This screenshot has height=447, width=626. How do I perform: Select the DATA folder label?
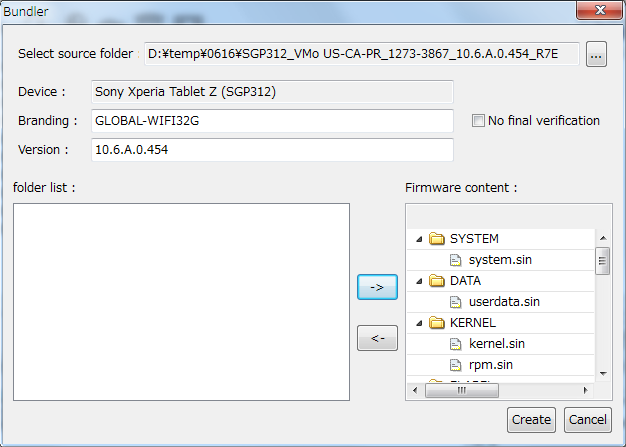[x=465, y=281]
